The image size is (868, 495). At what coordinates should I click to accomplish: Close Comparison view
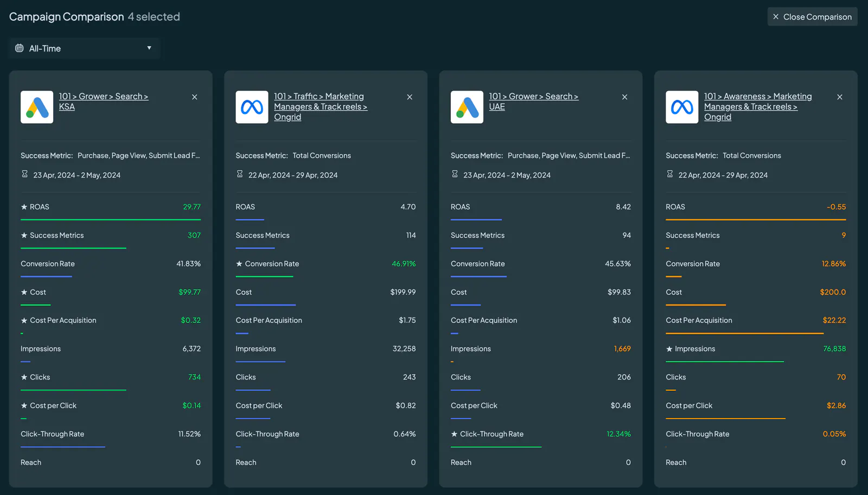coord(812,17)
